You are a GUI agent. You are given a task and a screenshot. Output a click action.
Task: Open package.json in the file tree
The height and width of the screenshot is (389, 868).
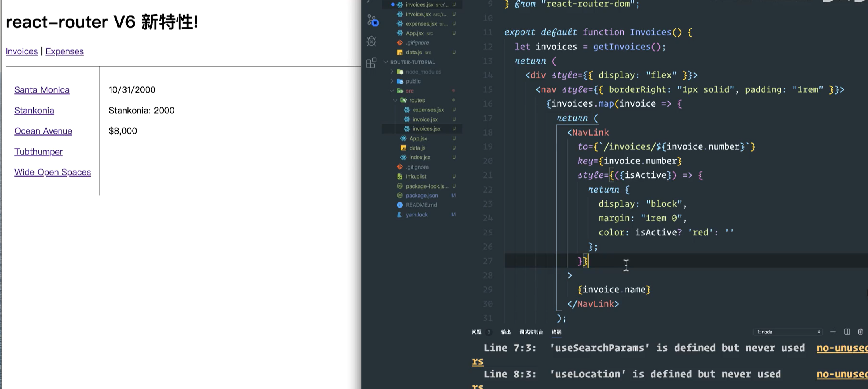(421, 196)
